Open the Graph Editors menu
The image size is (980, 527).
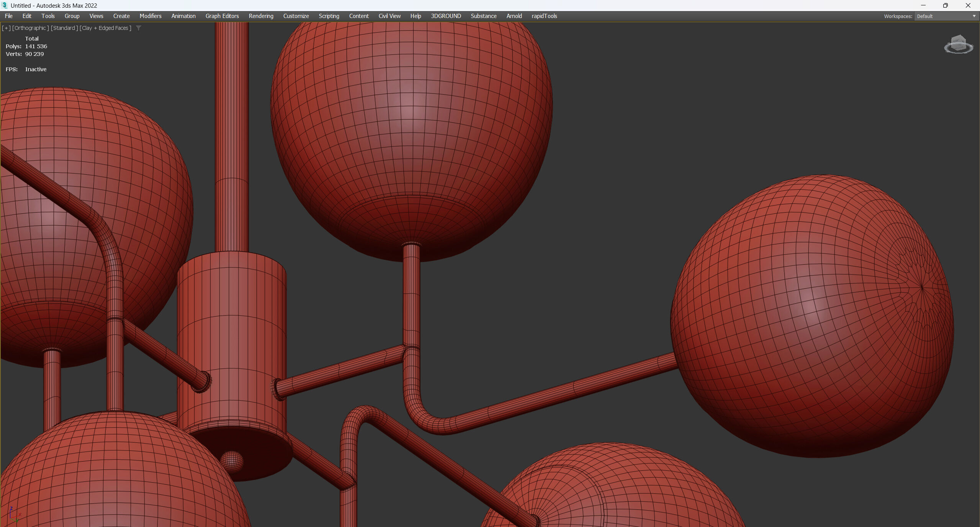[222, 16]
